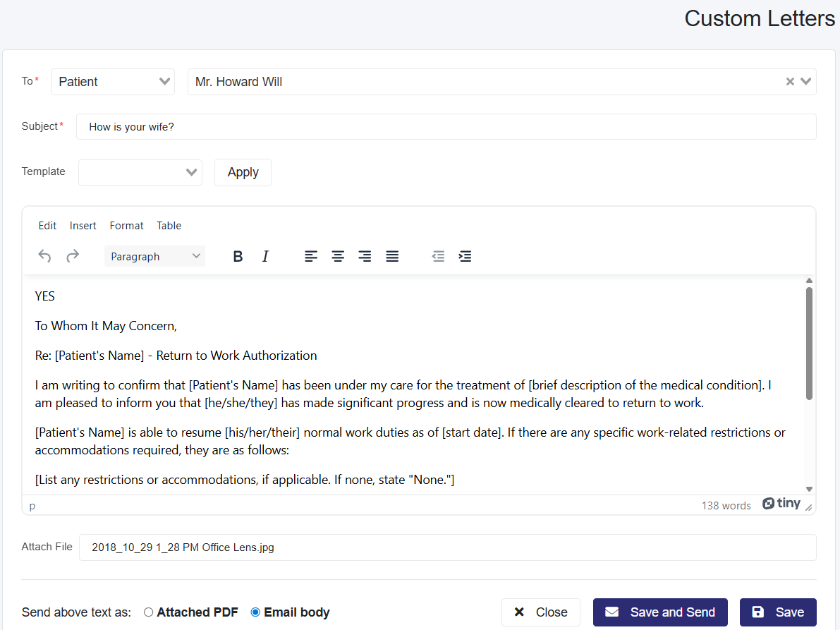Center align the letter text
The width and height of the screenshot is (840, 630).
(338, 256)
